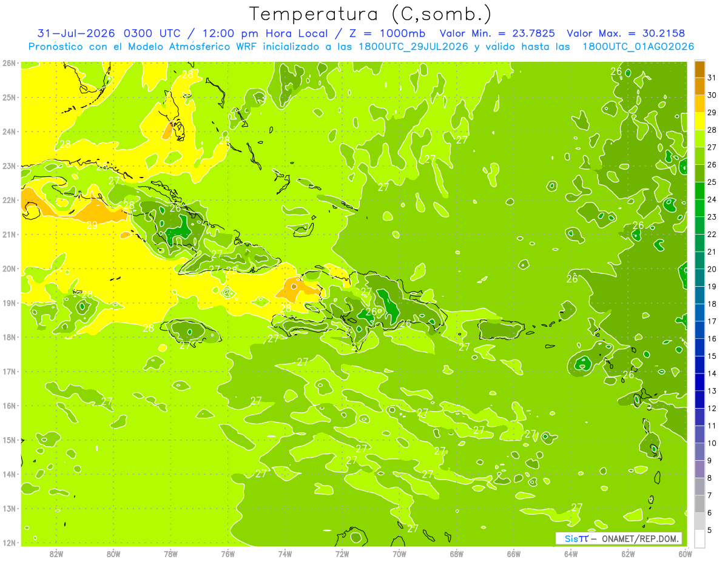The width and height of the screenshot is (728, 562).
Task: Click the 22N latitude label
Action: 9,200
